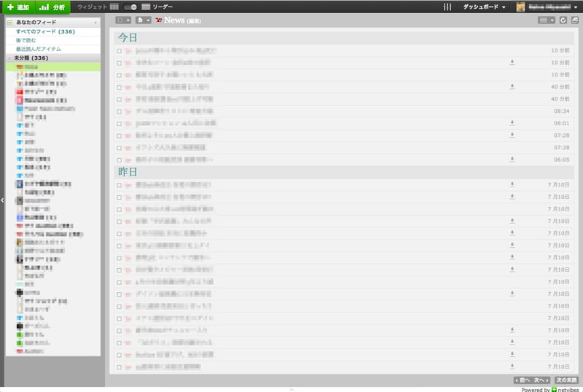Open the settings sliders icon in top bar
The height and width of the screenshot is (392, 583).
tap(447, 7)
